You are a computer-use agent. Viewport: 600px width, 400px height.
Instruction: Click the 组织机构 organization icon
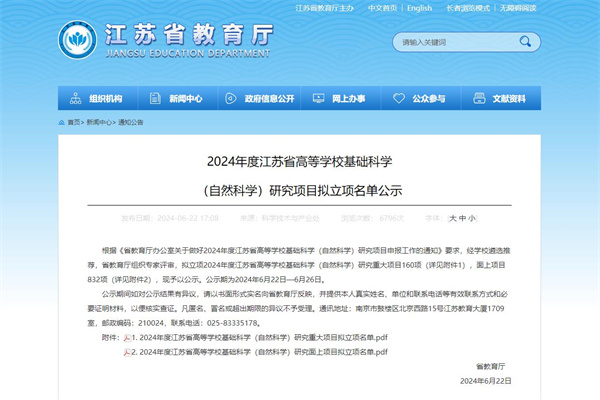click(x=76, y=99)
